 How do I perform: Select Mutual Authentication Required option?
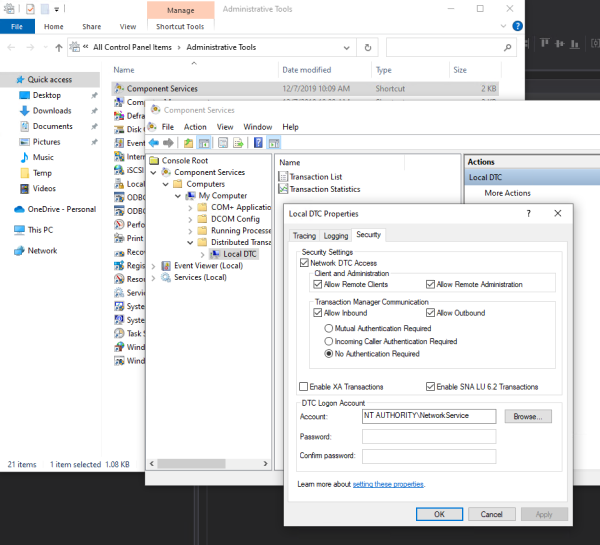pos(330,328)
